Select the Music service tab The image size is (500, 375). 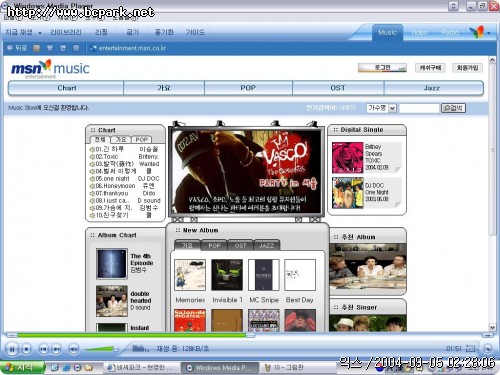coord(387,32)
